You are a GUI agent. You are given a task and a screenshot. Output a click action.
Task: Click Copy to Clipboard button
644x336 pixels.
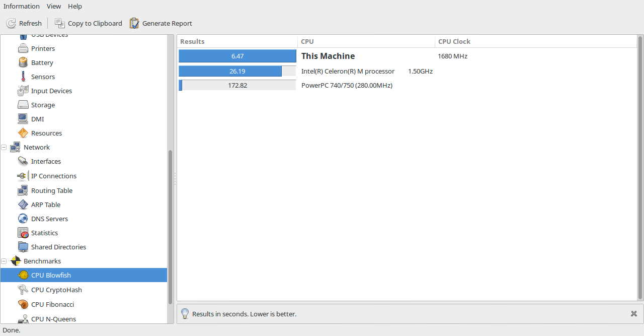click(89, 23)
